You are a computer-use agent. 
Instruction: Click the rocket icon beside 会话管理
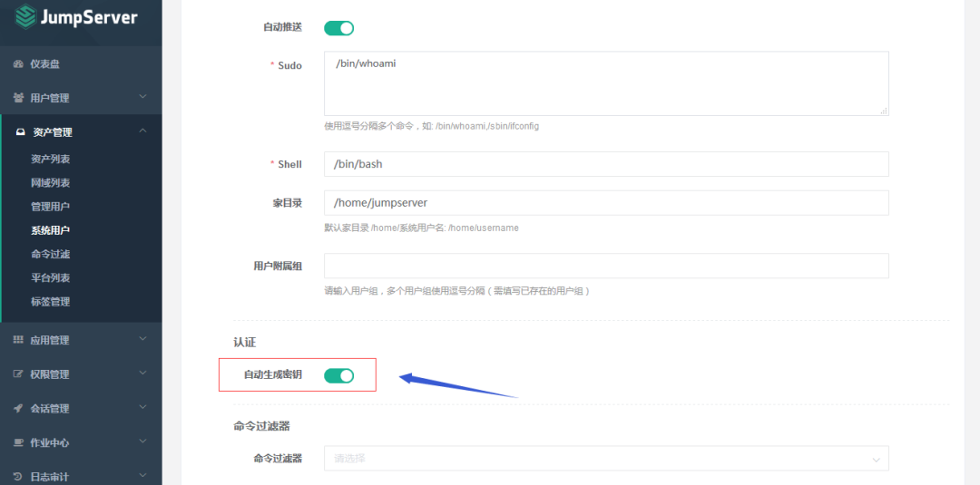click(18, 408)
